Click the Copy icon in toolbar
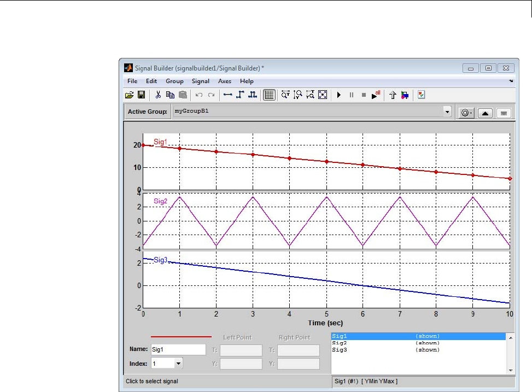The width and height of the screenshot is (532, 392). pyautogui.click(x=170, y=95)
